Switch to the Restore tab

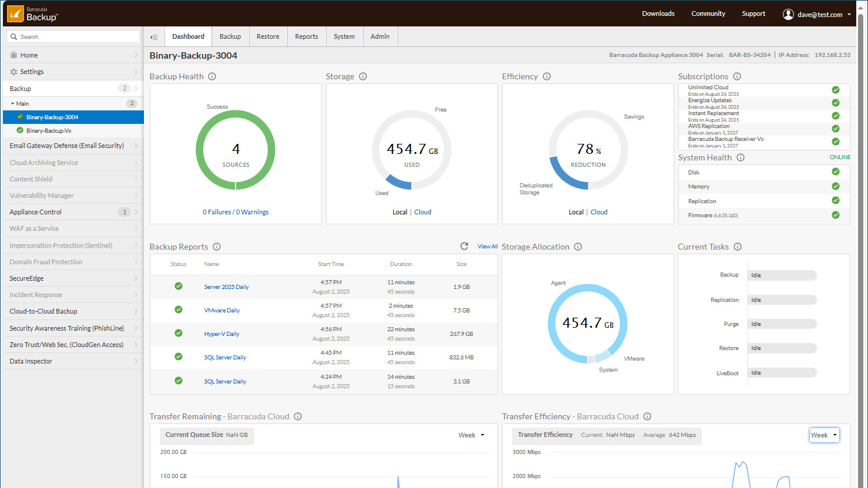pyautogui.click(x=268, y=36)
